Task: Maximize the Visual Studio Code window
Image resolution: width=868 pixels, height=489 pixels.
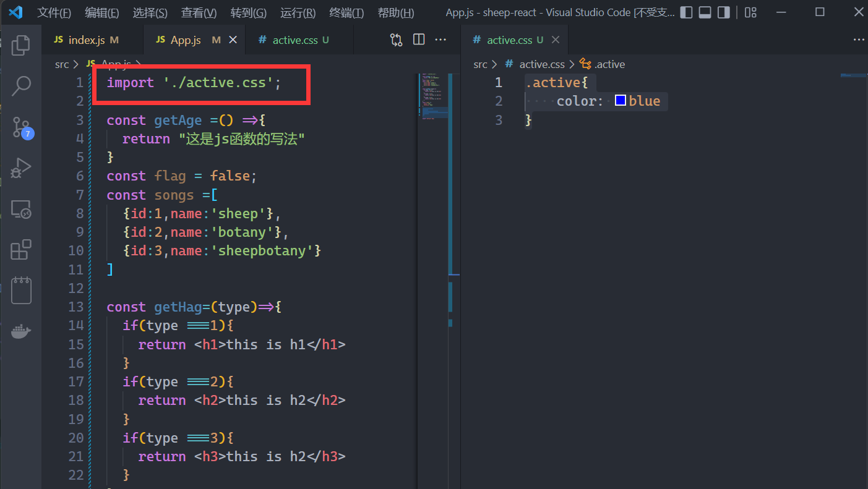Action: click(820, 12)
